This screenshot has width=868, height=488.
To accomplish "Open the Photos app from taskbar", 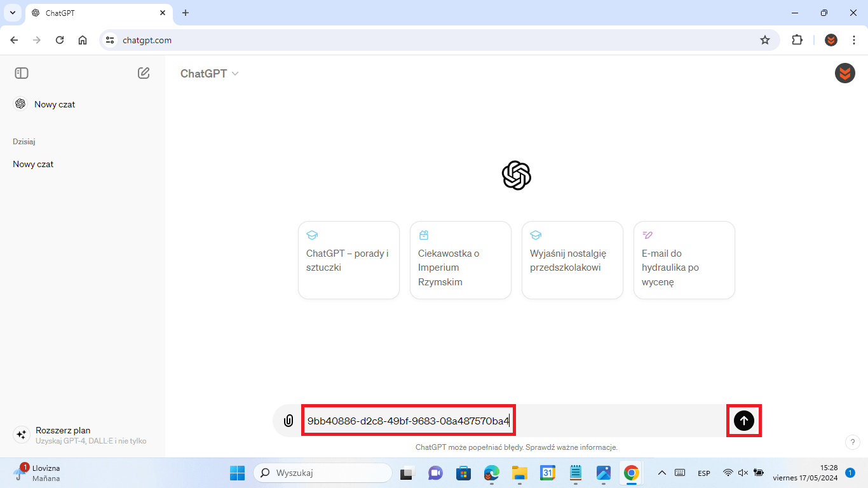I will coord(604,473).
